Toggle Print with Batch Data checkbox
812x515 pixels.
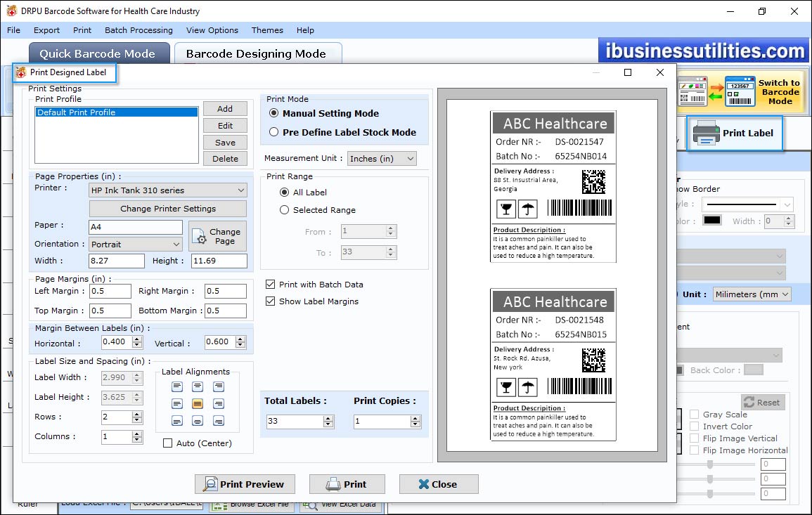271,284
